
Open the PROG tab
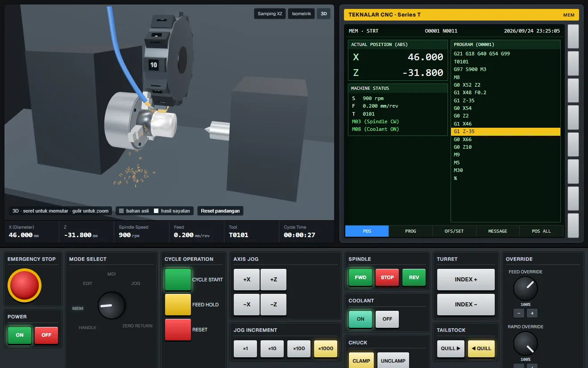tap(411, 231)
